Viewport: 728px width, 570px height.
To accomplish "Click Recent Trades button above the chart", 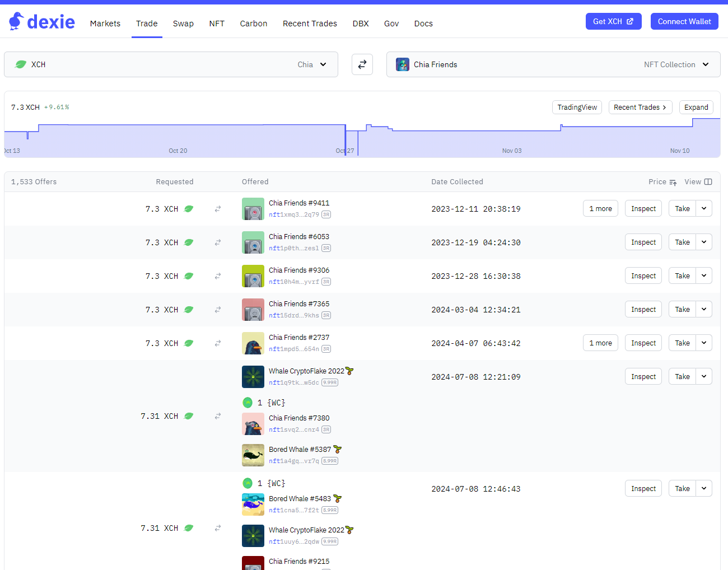I will point(640,107).
